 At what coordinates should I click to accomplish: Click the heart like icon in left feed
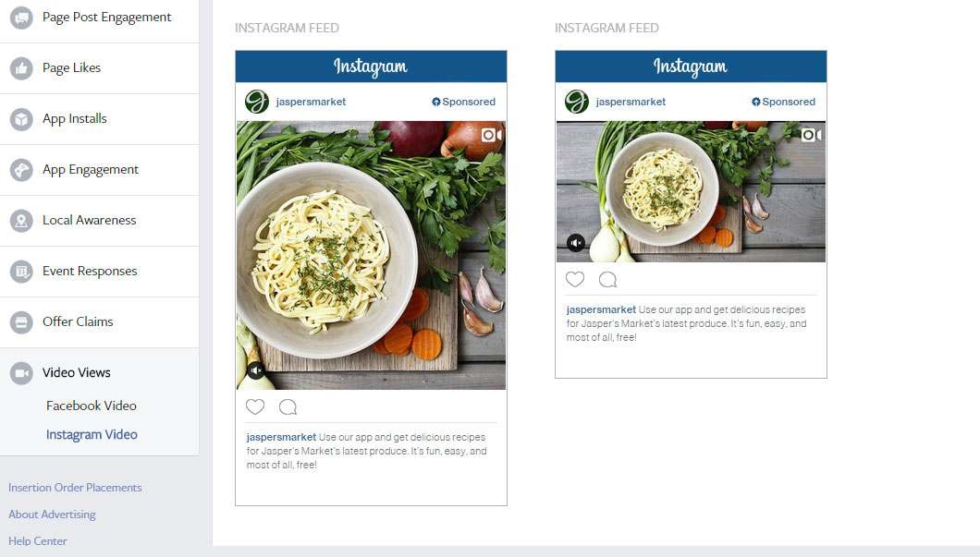click(255, 406)
